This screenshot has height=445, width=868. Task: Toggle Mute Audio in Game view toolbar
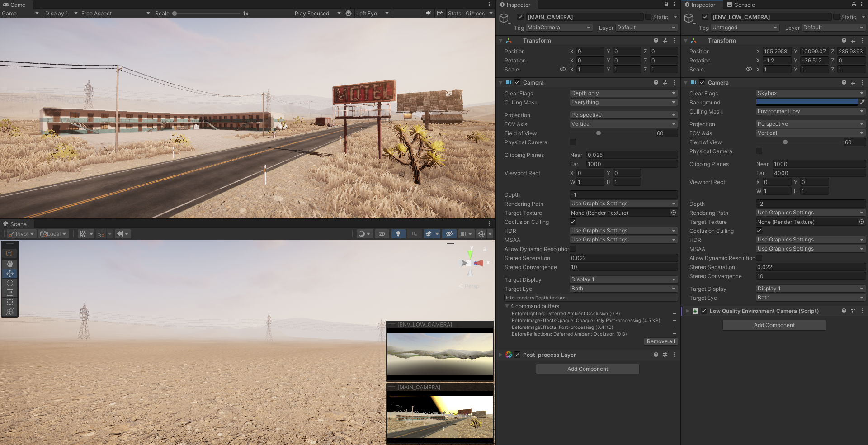click(428, 13)
